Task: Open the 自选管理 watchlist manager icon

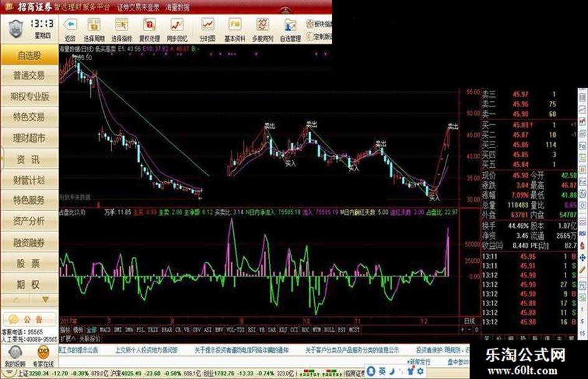Action: (290, 25)
